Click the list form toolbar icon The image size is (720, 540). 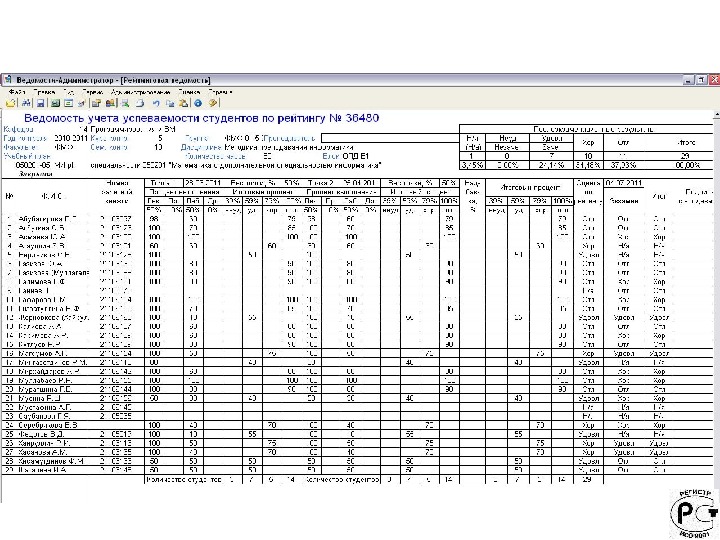68,103
